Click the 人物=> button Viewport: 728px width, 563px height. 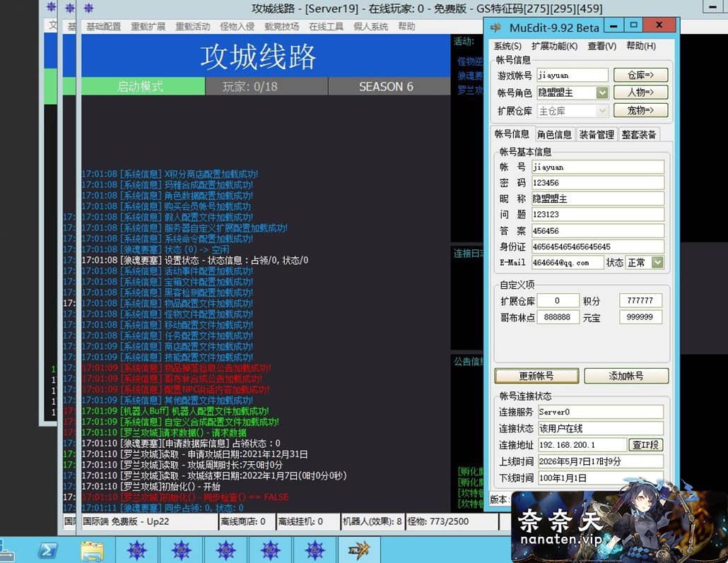point(641,93)
